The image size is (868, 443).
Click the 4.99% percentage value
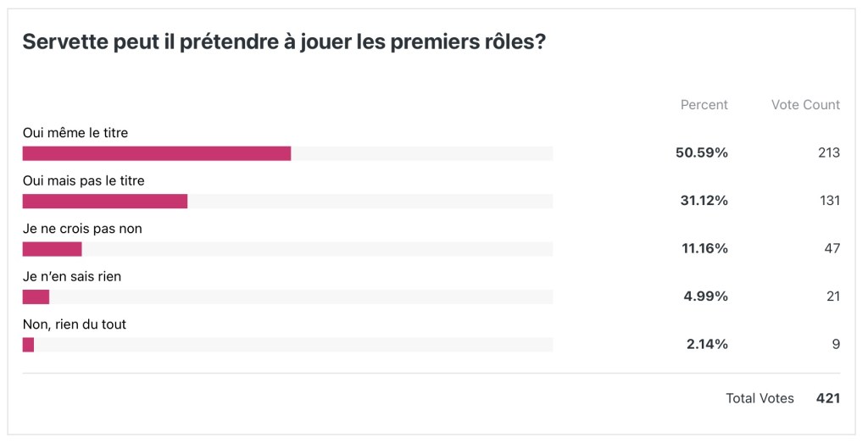705,296
